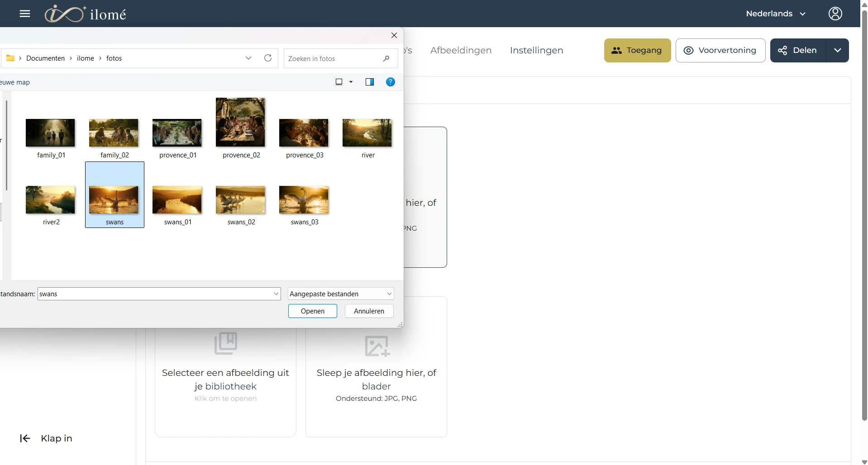
Task: Refresh the fotos folder listing
Action: [x=268, y=58]
